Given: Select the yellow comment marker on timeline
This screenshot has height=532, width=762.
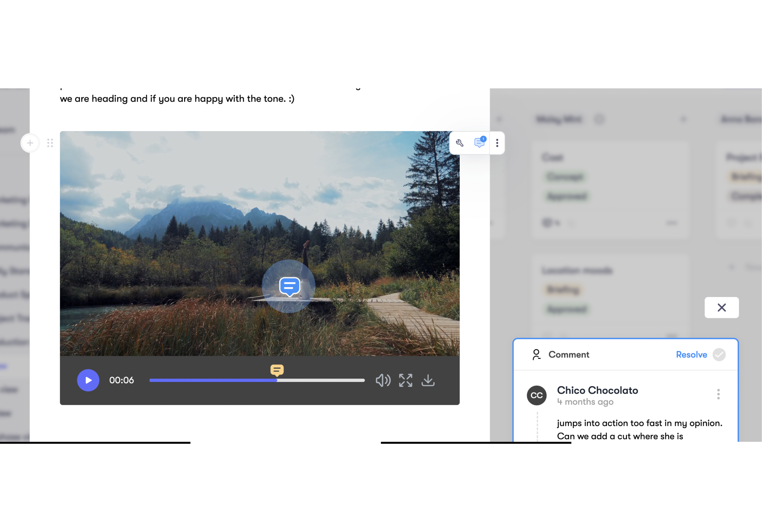Looking at the screenshot, I should tap(277, 370).
